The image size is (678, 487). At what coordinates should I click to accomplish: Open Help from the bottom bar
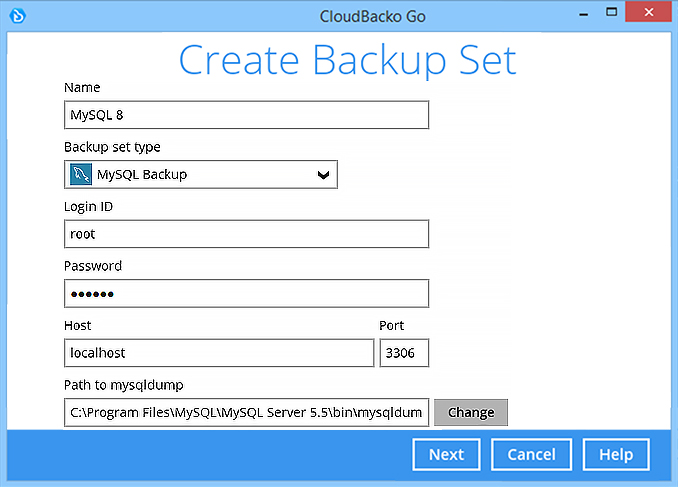pos(616,455)
